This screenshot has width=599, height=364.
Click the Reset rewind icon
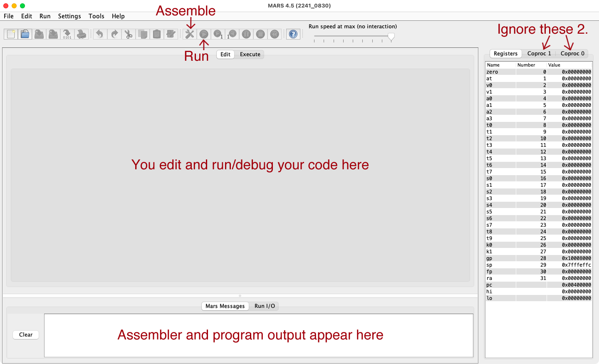[275, 34]
